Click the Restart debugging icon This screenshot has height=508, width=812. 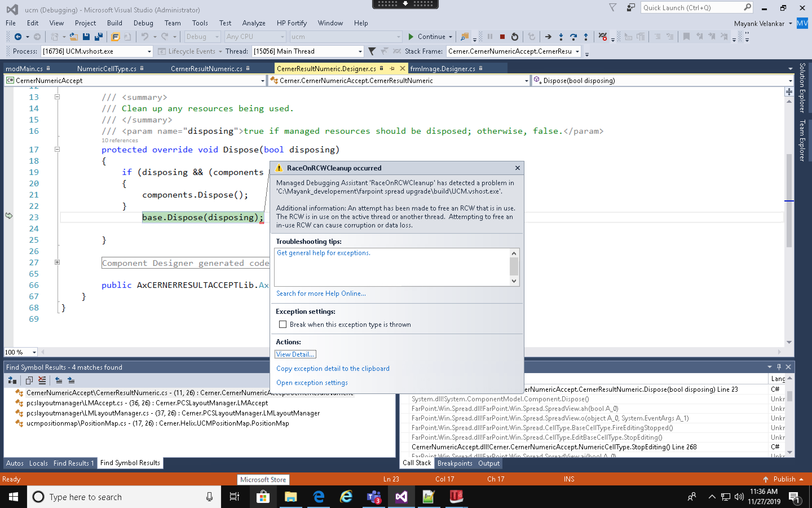point(515,37)
